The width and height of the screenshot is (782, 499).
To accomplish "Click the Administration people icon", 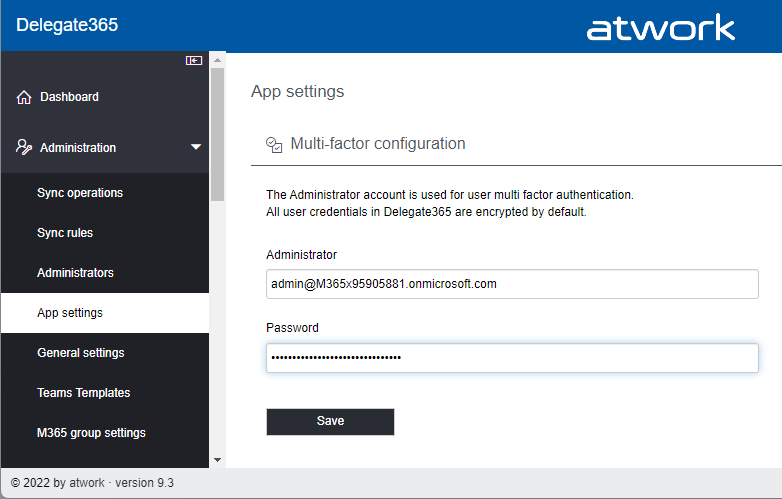I will point(25,148).
